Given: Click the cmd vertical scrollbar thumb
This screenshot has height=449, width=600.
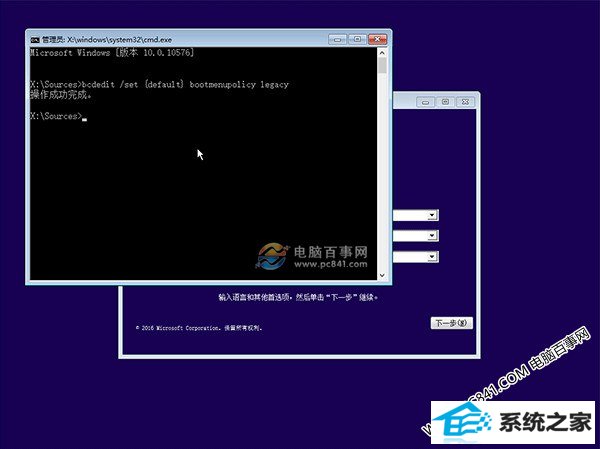Looking at the screenshot, I should click(x=382, y=65).
